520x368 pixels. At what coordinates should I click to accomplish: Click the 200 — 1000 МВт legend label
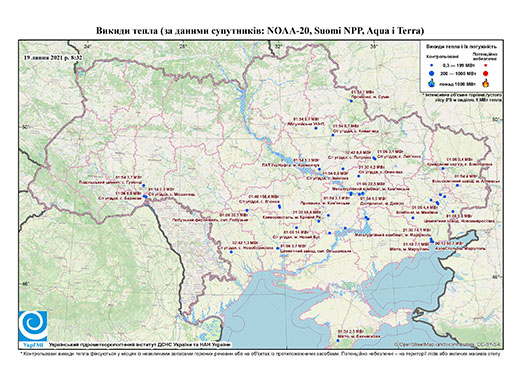(x=459, y=73)
